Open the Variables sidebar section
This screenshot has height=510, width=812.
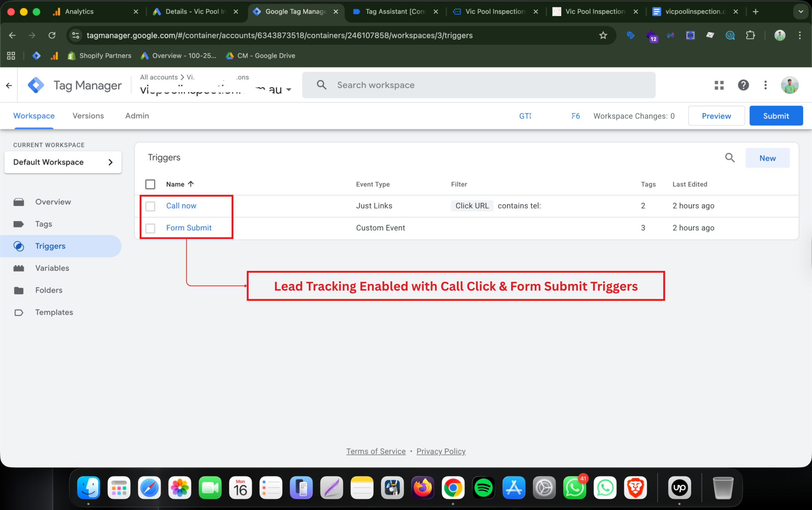(52, 268)
